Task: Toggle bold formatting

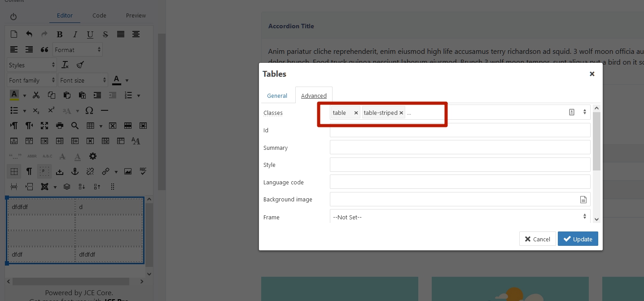Action: coord(60,35)
